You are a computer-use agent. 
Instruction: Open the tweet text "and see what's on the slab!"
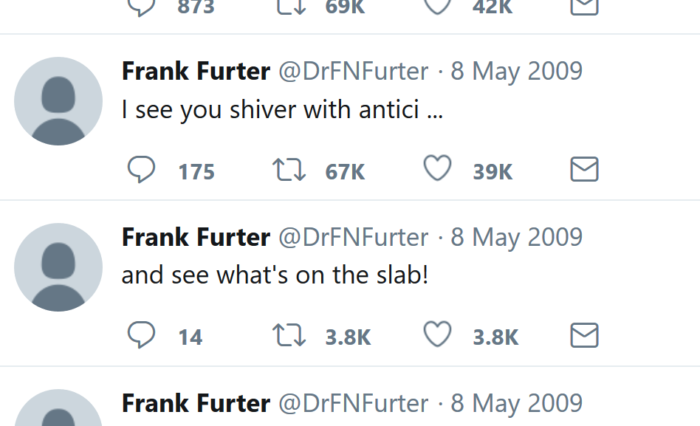[x=275, y=275]
